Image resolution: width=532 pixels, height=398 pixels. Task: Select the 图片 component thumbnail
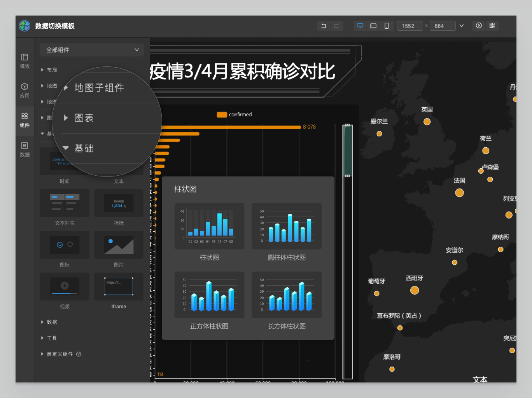119,245
